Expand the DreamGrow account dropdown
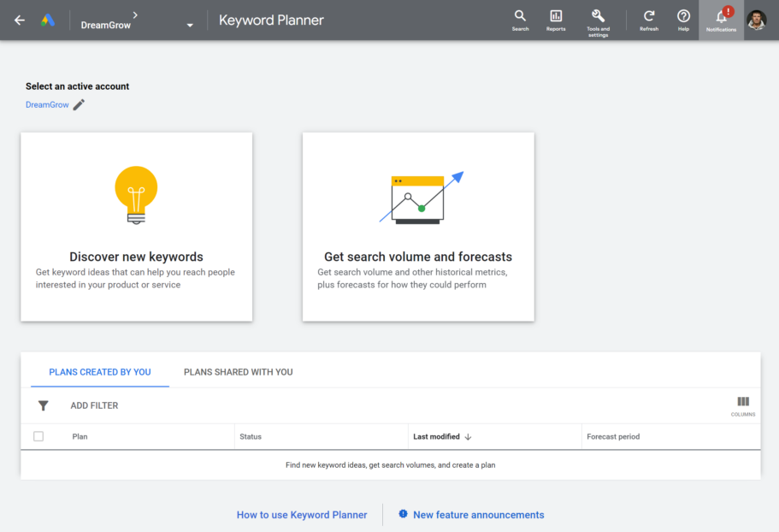The image size is (779, 532). tap(189, 26)
